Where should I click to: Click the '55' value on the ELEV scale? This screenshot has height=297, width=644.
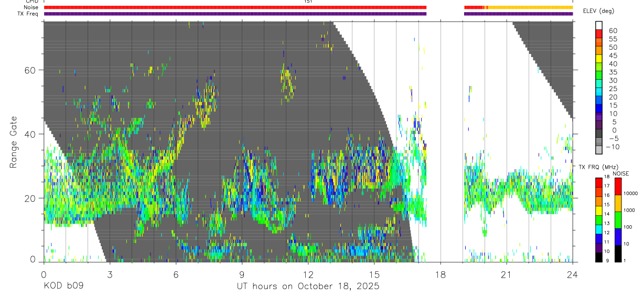[x=613, y=39]
